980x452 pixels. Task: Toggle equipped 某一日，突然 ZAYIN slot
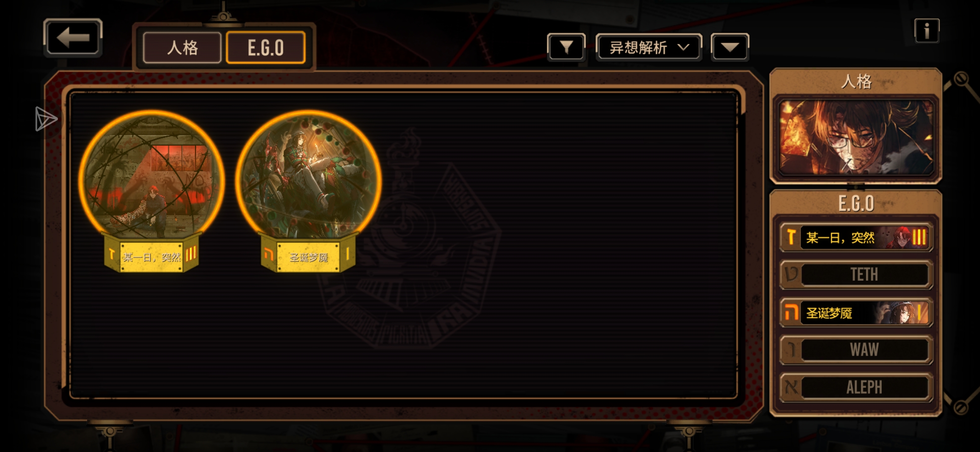coord(856,237)
